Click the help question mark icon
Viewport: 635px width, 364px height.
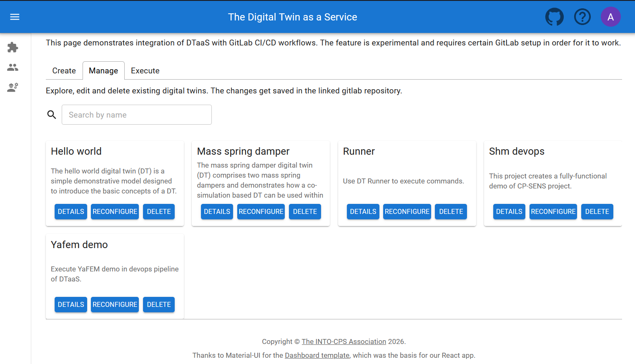(582, 17)
